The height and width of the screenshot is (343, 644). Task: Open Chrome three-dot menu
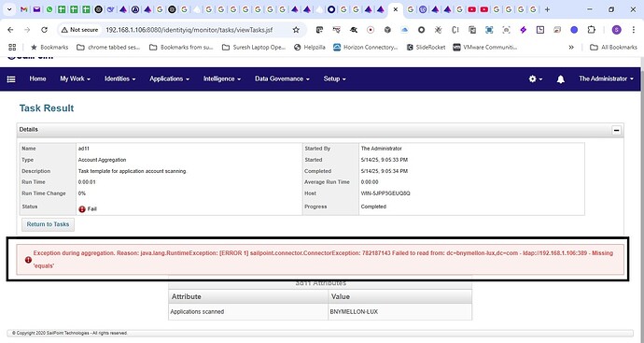634,30
